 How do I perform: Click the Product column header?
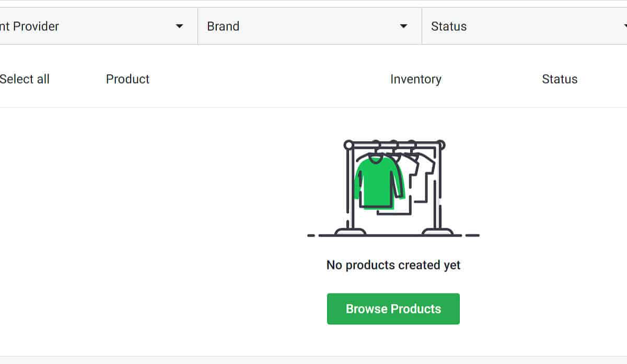pyautogui.click(x=127, y=79)
